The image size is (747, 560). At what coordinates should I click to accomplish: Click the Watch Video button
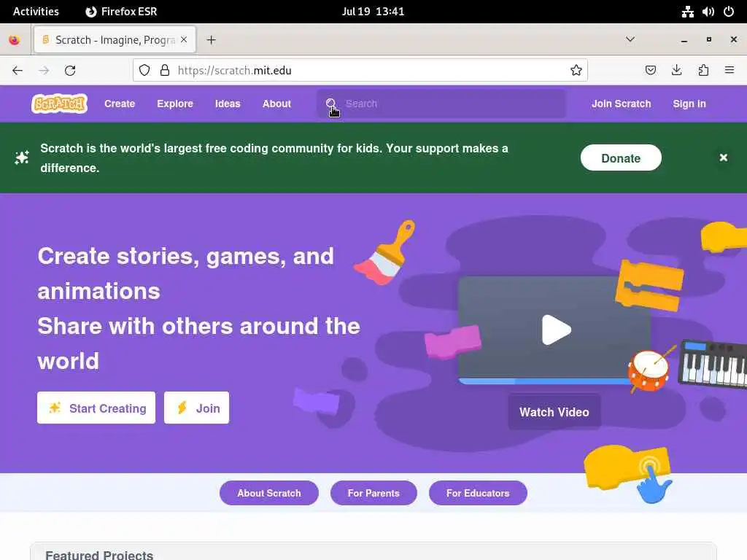554,412
